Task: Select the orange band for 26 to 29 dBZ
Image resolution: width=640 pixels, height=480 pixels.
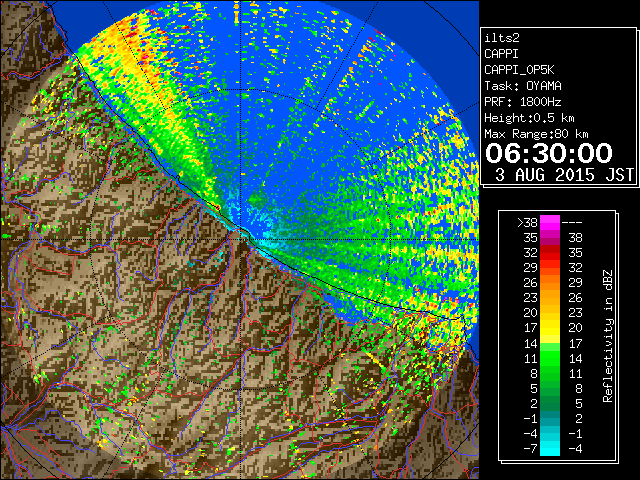Action: point(550,282)
